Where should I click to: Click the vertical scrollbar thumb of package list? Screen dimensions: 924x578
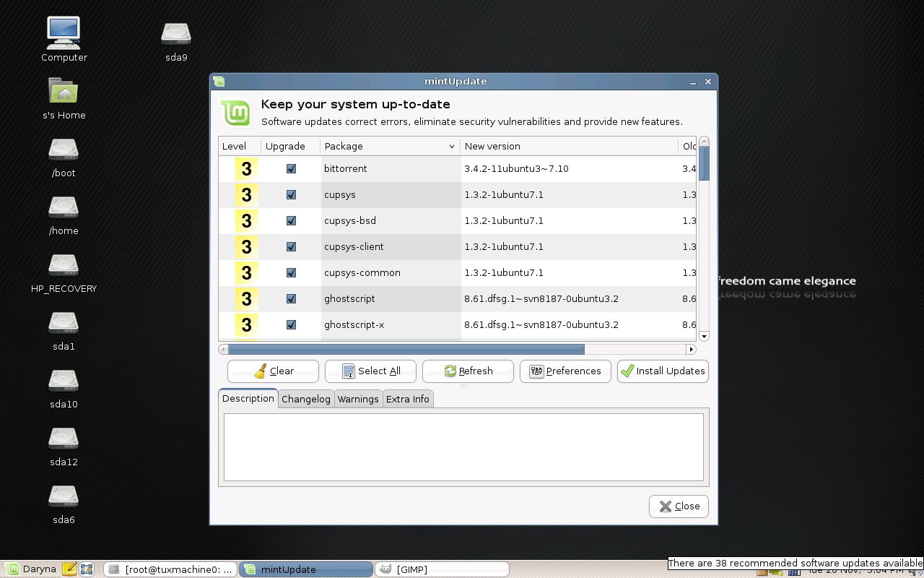705,164
